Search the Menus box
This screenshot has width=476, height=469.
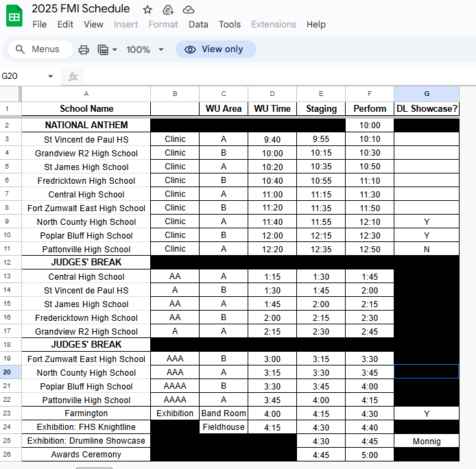tap(41, 49)
